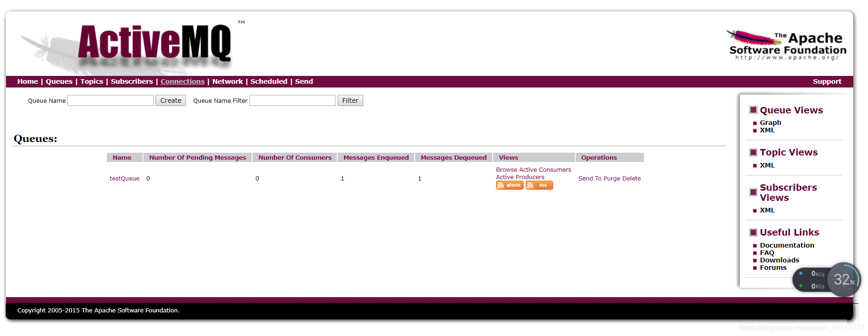Image resolution: width=868 pixels, height=336 pixels.
Task: Click the copyright footer text
Action: click(99, 311)
